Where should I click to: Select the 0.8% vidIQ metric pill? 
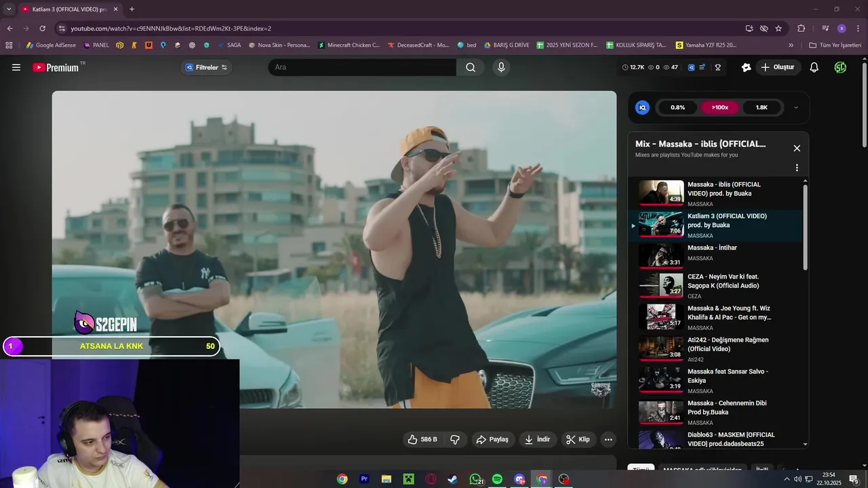tap(677, 107)
